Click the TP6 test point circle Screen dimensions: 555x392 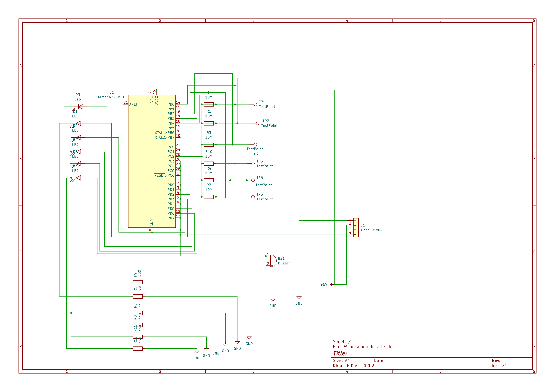tap(253, 180)
